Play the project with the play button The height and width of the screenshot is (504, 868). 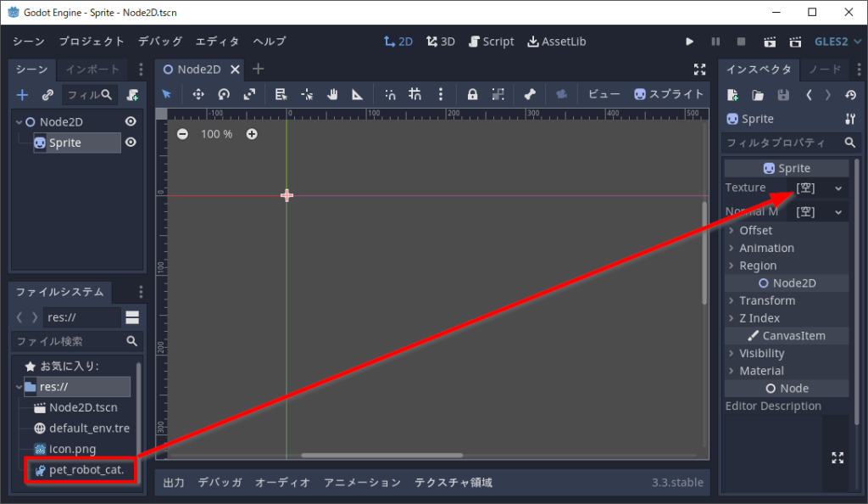[689, 41]
